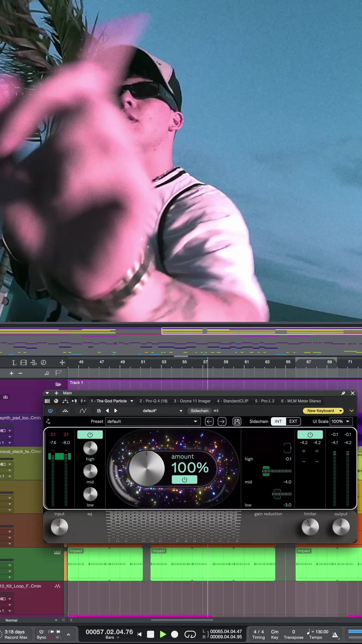Redo with the right arrow button

(222, 421)
